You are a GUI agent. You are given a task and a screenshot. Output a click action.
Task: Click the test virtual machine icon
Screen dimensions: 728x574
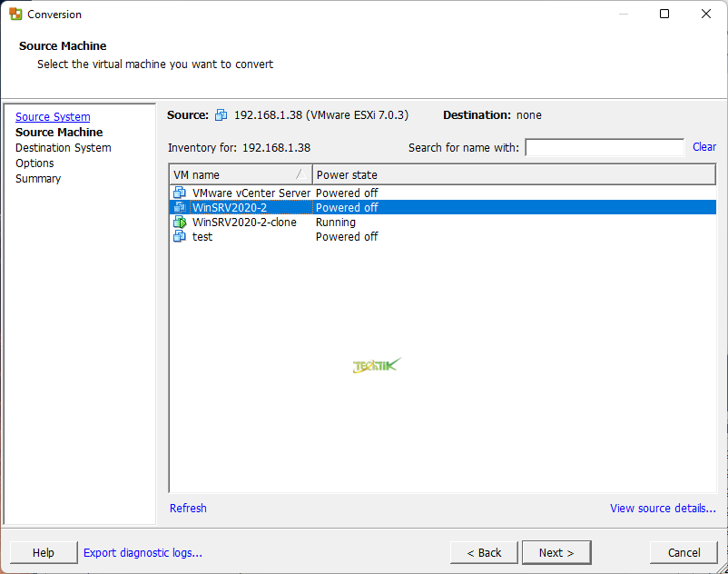tap(180, 236)
